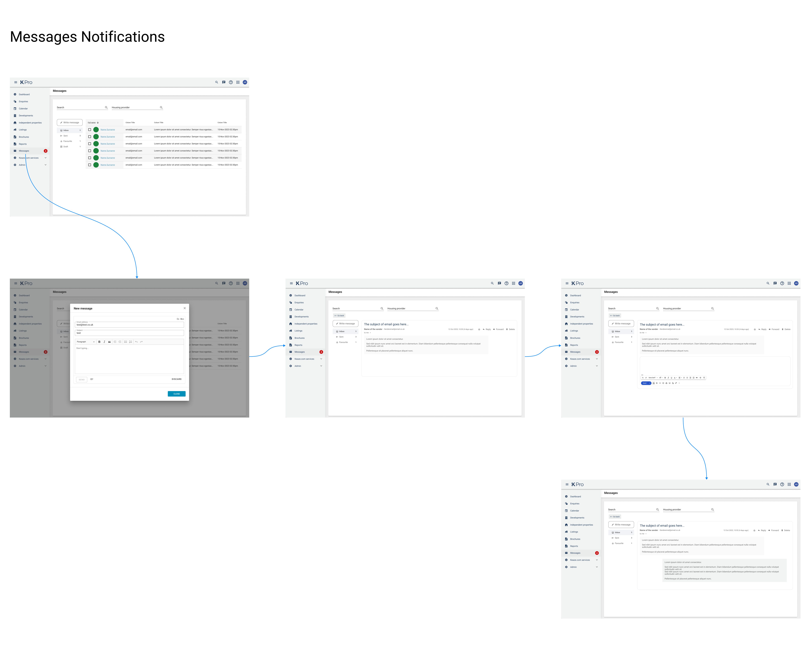Apply italic in the New message dialog
The width and height of the screenshot is (812, 649).
(x=104, y=342)
